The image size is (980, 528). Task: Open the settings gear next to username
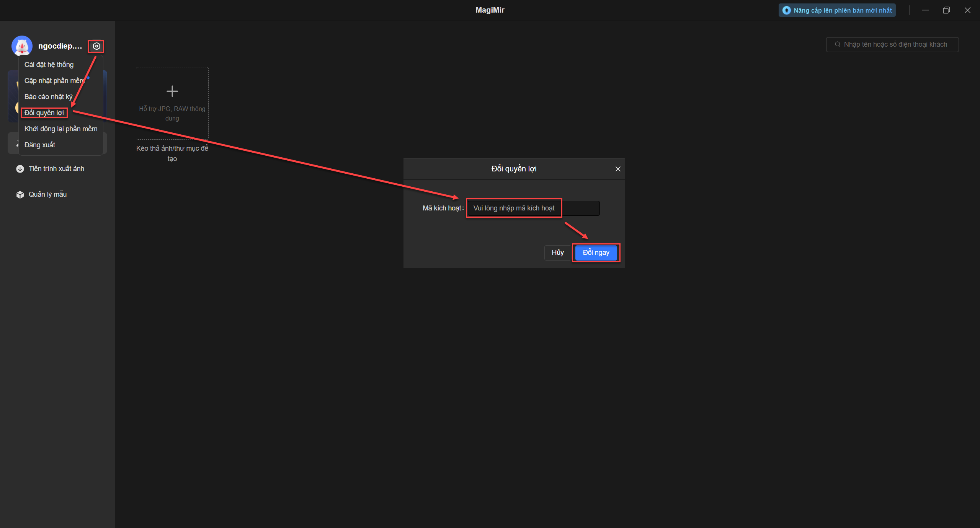pyautogui.click(x=96, y=46)
